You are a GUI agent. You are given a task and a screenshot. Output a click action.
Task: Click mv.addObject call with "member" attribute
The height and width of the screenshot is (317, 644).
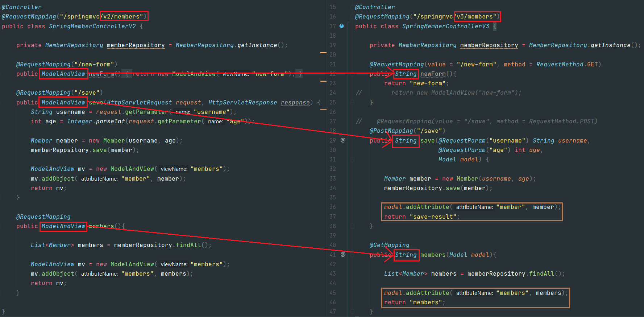pyautogui.click(x=108, y=179)
